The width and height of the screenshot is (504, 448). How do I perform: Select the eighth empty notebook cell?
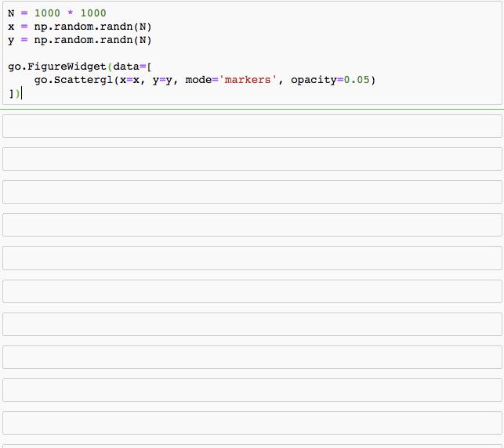click(252, 357)
